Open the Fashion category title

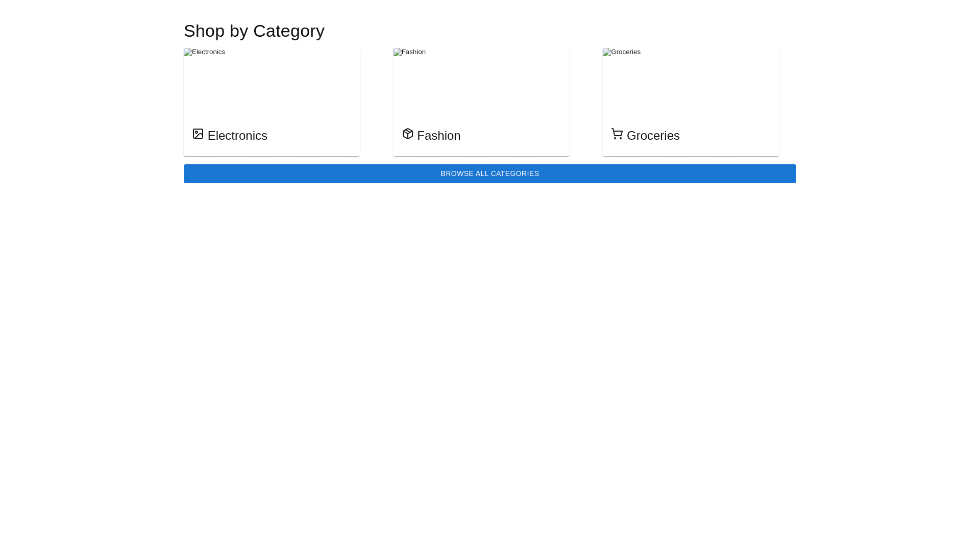[x=438, y=136]
